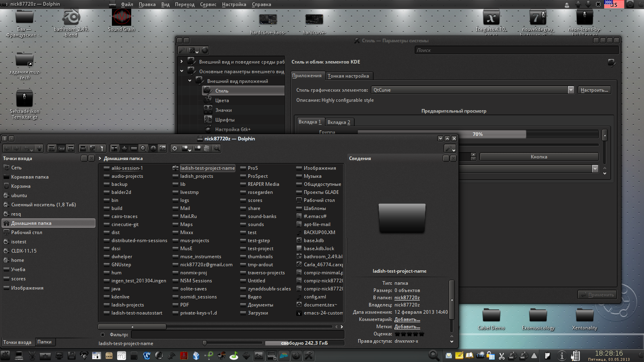Switch to the Тонкая настройка tab
Viewport: 644px width, 362px height.
click(x=348, y=76)
